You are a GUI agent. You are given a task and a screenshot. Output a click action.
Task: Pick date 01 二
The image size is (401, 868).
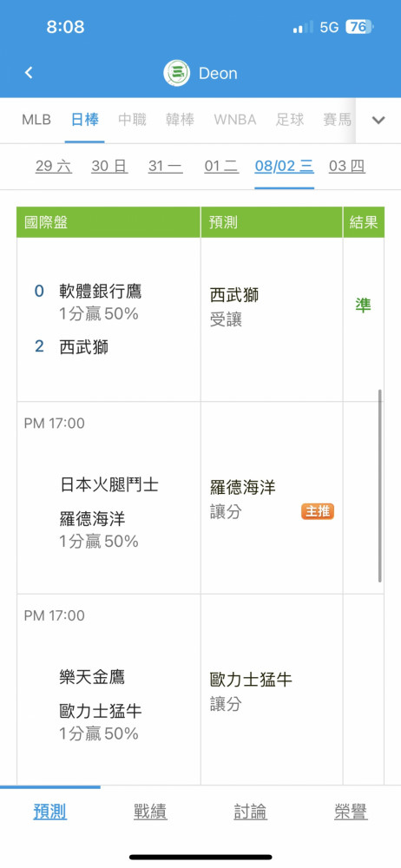coord(221,166)
